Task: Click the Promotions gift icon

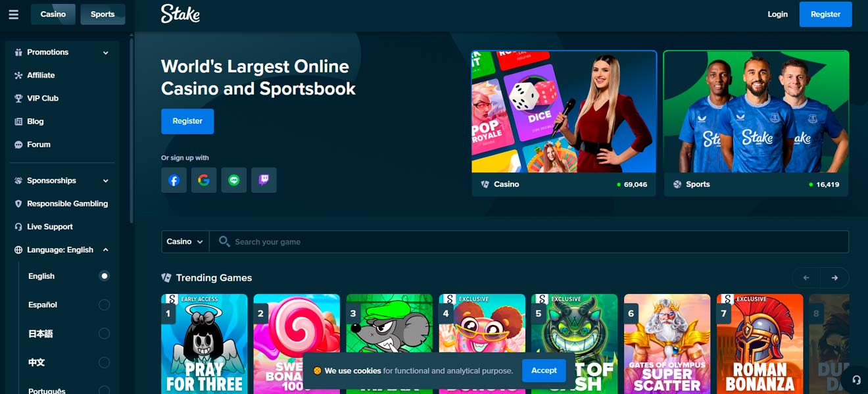Action: tap(18, 52)
